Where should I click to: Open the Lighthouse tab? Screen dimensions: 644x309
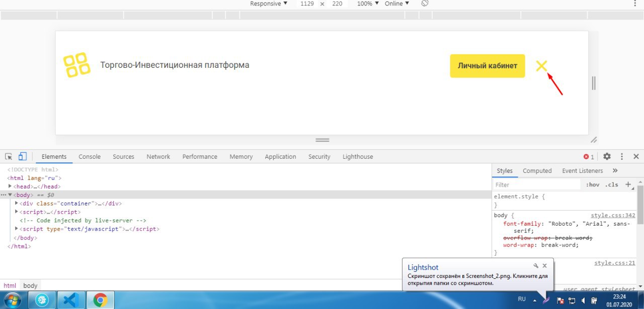tap(358, 157)
